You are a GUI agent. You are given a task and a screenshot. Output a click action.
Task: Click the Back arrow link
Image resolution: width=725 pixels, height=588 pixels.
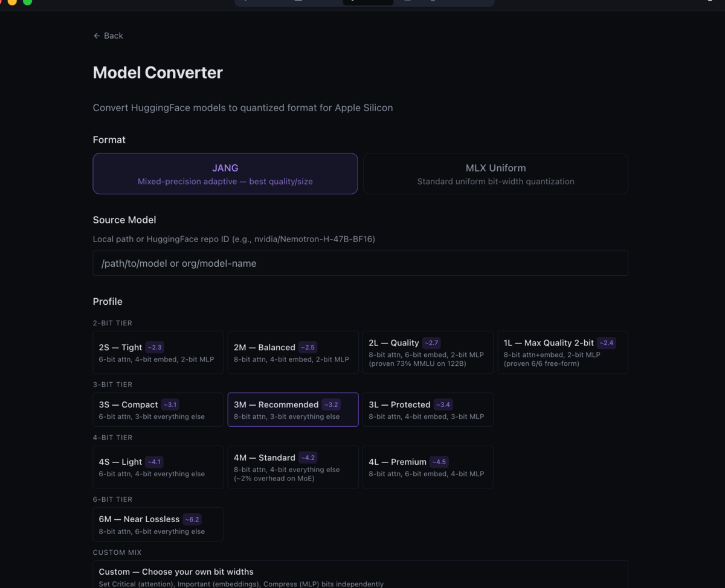108,36
